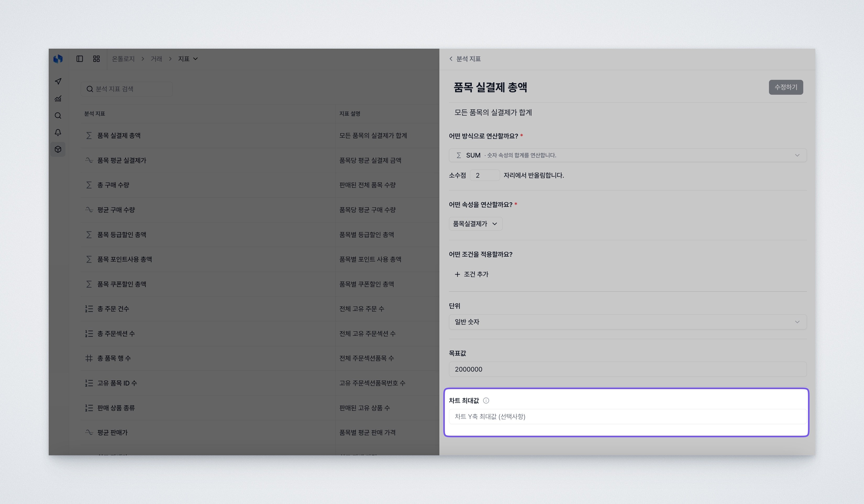Select the ontology cube icon in the sidebar

click(x=58, y=149)
